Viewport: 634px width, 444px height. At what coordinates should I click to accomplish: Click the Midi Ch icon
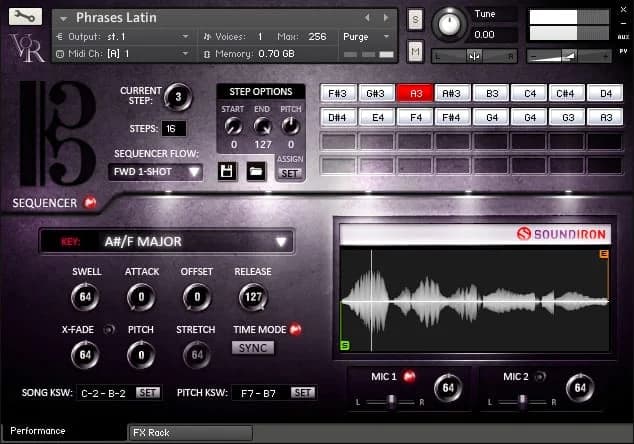coord(60,54)
